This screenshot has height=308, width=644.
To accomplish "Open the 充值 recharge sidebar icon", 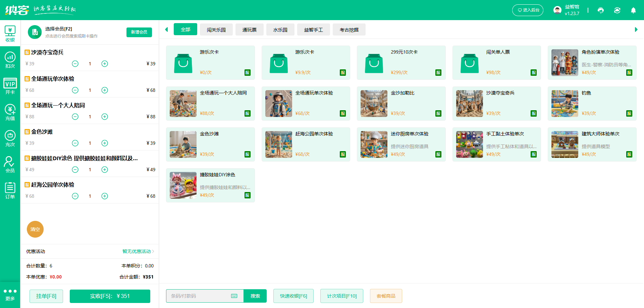I will pyautogui.click(x=10, y=112).
